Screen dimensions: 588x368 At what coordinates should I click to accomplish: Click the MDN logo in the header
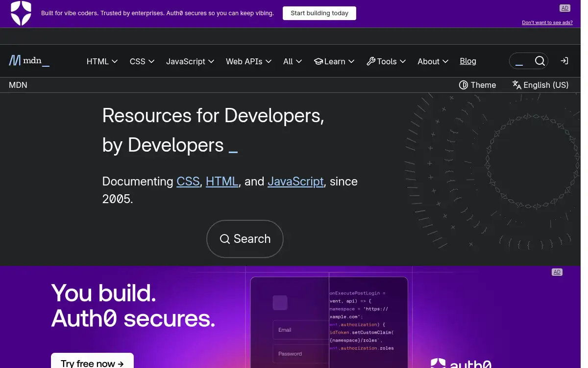point(29,61)
